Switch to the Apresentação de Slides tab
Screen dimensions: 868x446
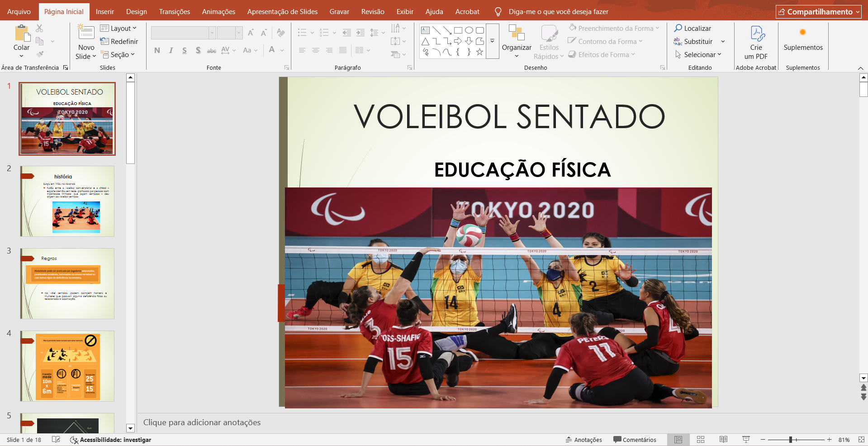(x=282, y=12)
